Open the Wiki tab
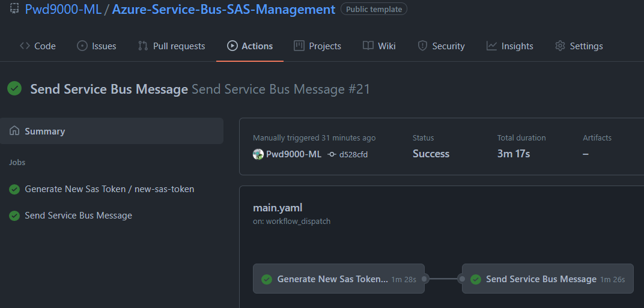The width and height of the screenshot is (644, 308). click(379, 46)
